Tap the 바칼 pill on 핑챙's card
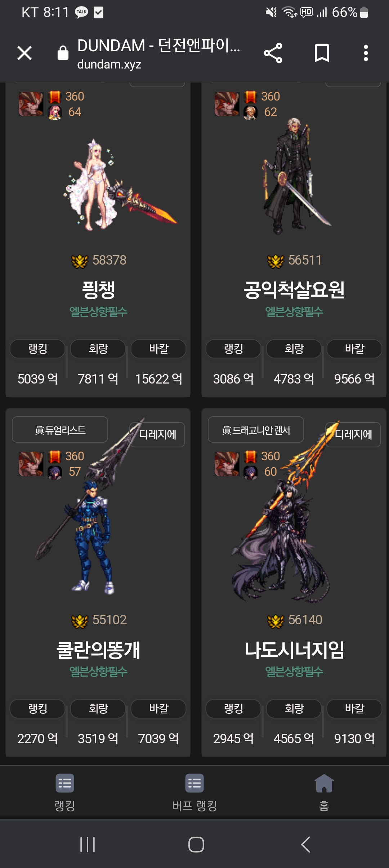Screen dimensions: 389x868 pos(158,349)
